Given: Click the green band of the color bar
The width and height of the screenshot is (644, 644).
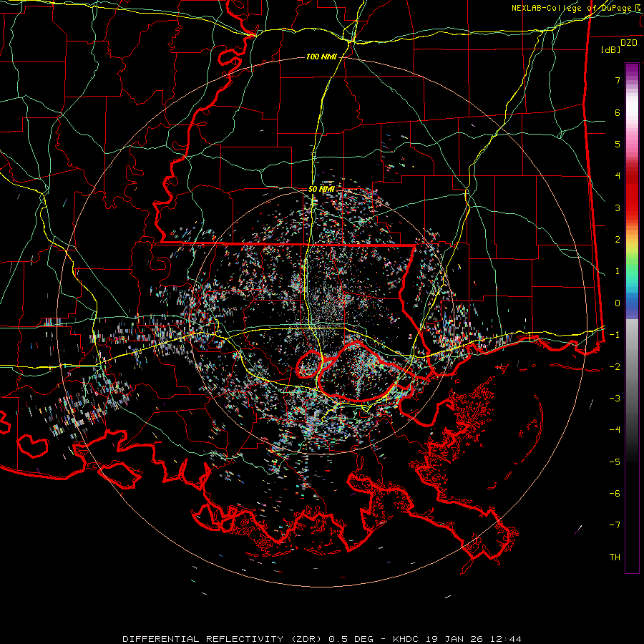Looking at the screenshot, I should tap(632, 263).
